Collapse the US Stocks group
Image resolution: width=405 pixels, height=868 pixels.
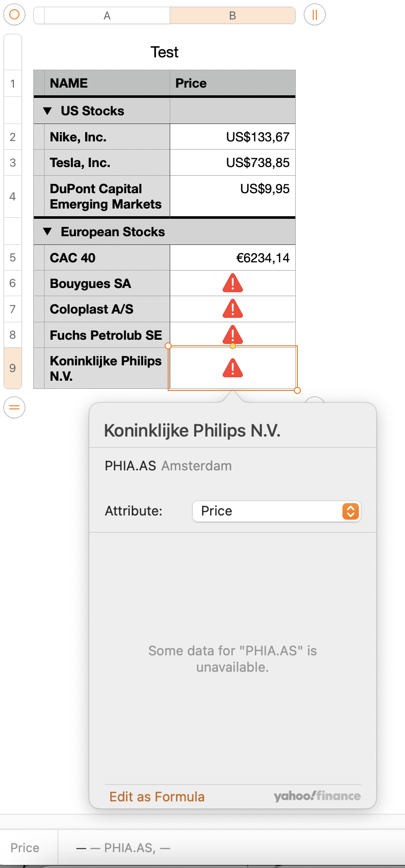coord(48,111)
